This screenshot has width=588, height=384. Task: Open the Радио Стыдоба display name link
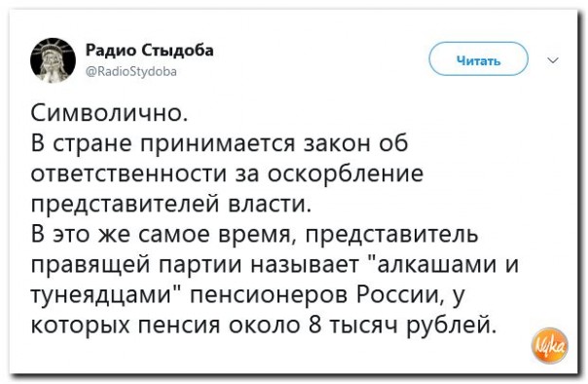click(150, 50)
